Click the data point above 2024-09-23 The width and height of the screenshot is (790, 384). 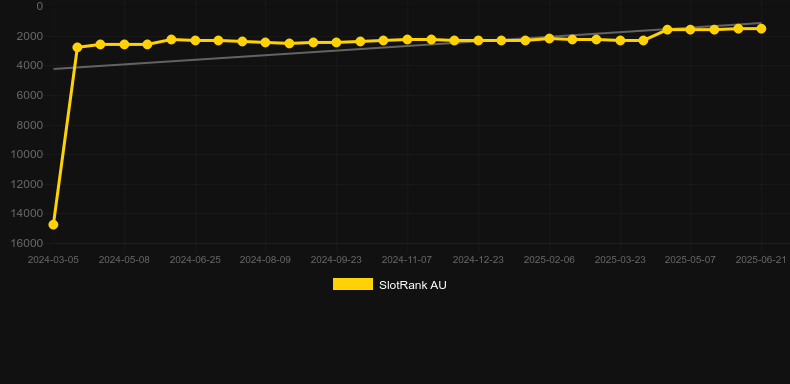336,42
